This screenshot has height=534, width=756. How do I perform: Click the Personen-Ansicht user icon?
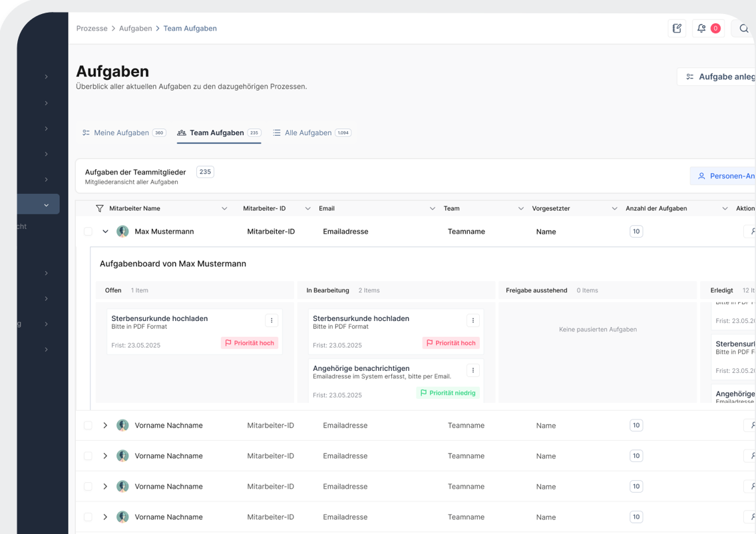click(701, 176)
